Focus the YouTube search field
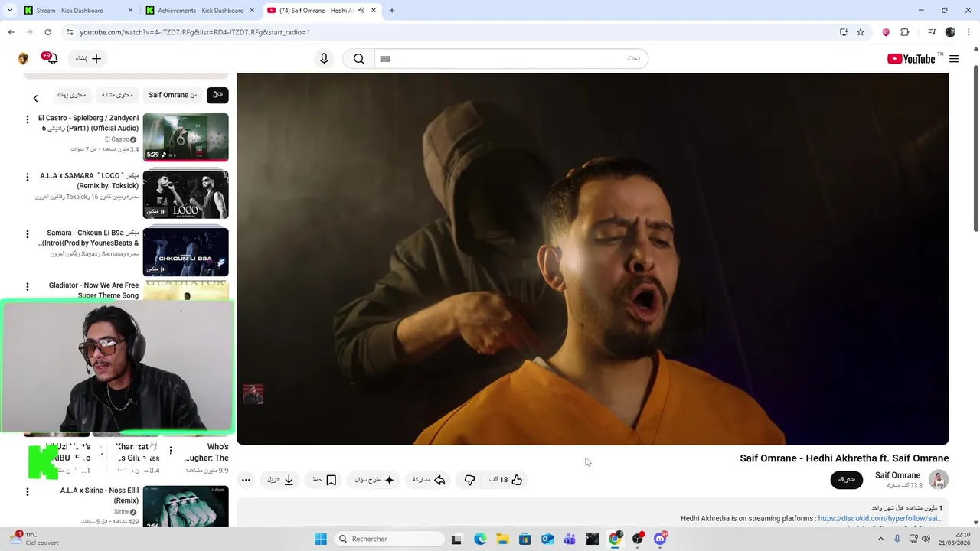 511,59
